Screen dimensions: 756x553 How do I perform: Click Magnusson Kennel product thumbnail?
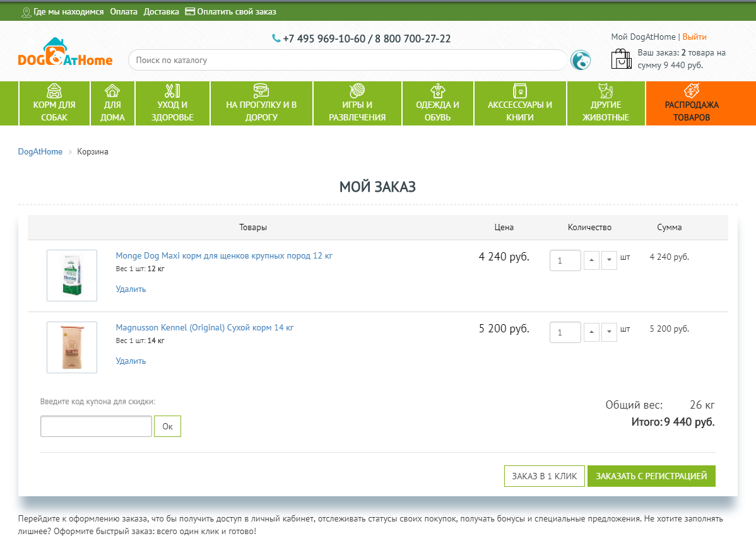(72, 347)
